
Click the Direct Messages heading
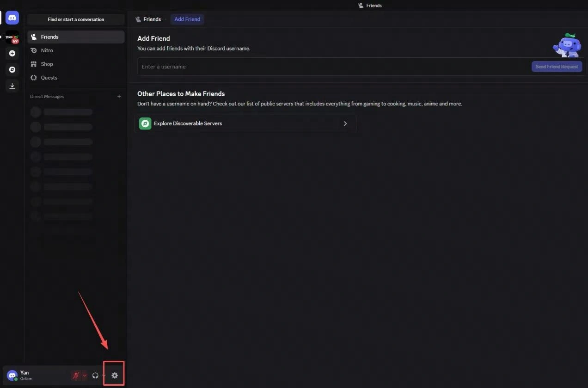(x=47, y=96)
